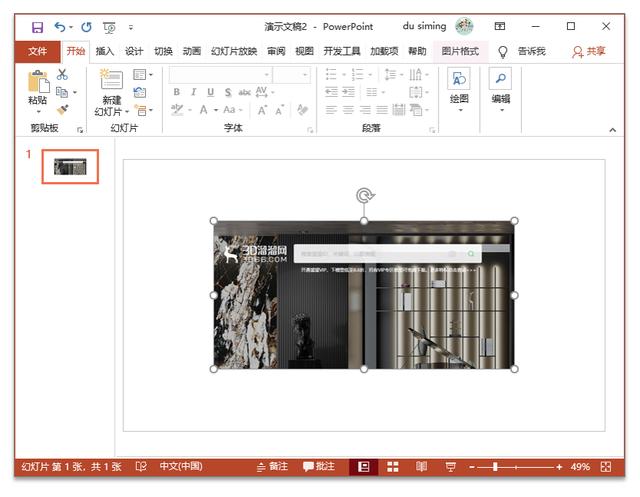The width and height of the screenshot is (640, 497).
Task: Click the New Slide (新建幻灯片) icon
Action: [x=111, y=79]
